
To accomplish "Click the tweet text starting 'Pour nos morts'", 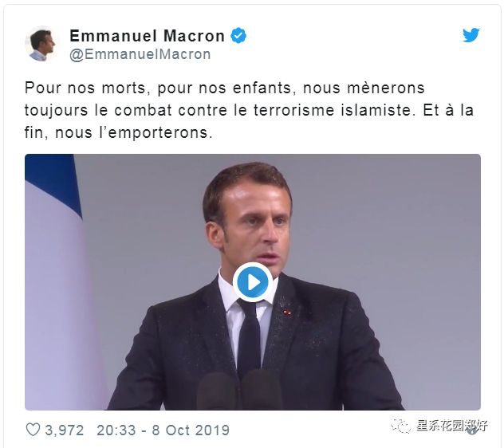I will pyautogui.click(x=249, y=110).
